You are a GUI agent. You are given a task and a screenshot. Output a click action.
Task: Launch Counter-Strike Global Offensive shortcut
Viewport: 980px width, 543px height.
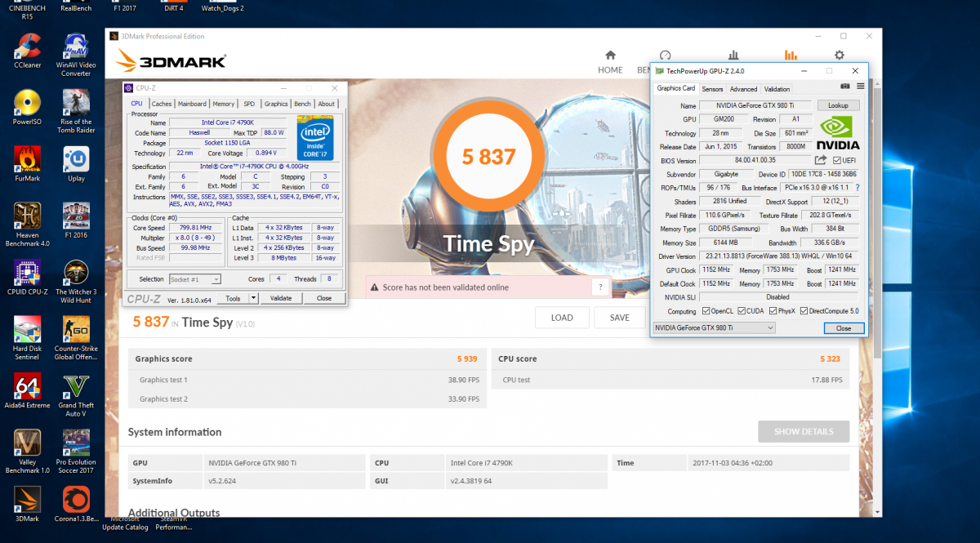(76, 338)
